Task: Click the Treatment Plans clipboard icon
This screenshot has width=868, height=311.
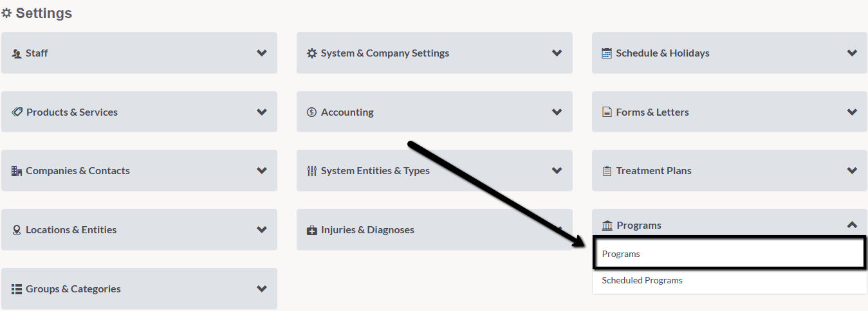Action: [x=607, y=171]
